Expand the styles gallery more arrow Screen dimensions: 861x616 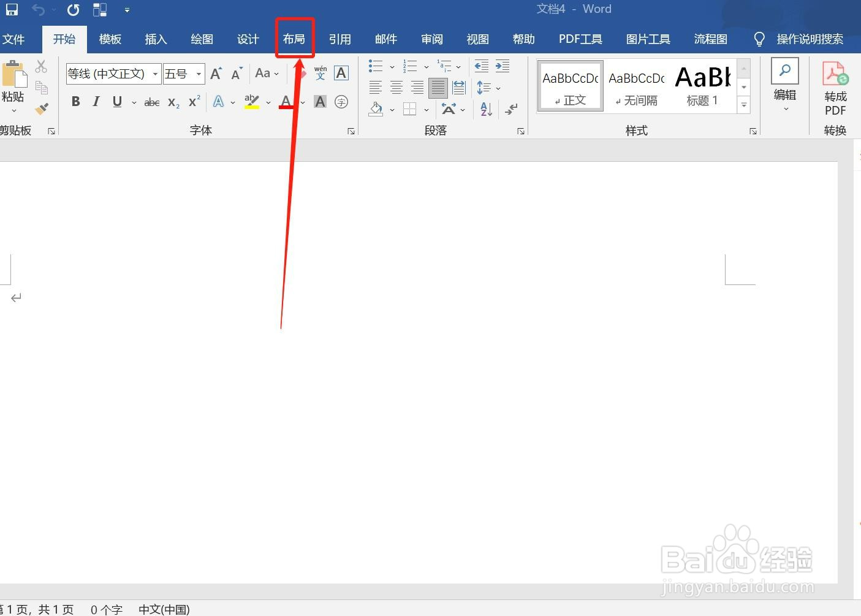click(x=744, y=105)
